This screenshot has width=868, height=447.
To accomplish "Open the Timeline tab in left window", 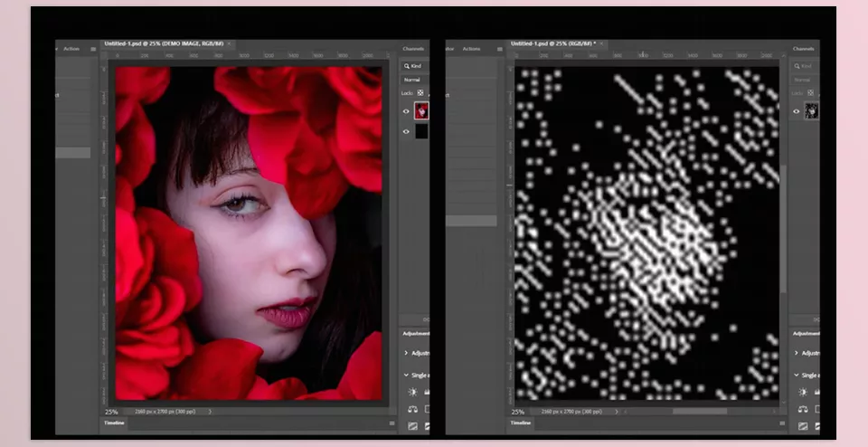I will coord(114,423).
